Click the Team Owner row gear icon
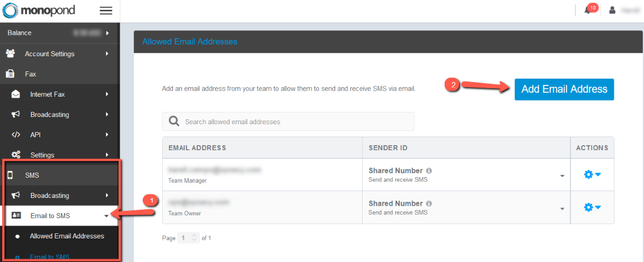The height and width of the screenshot is (262, 644). point(592,207)
